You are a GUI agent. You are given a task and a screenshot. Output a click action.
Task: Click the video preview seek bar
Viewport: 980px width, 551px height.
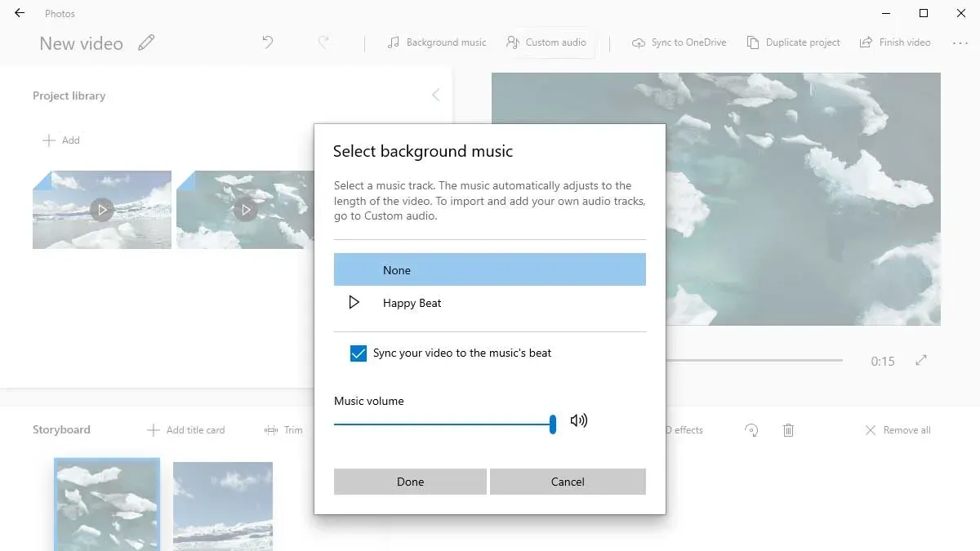coord(754,360)
